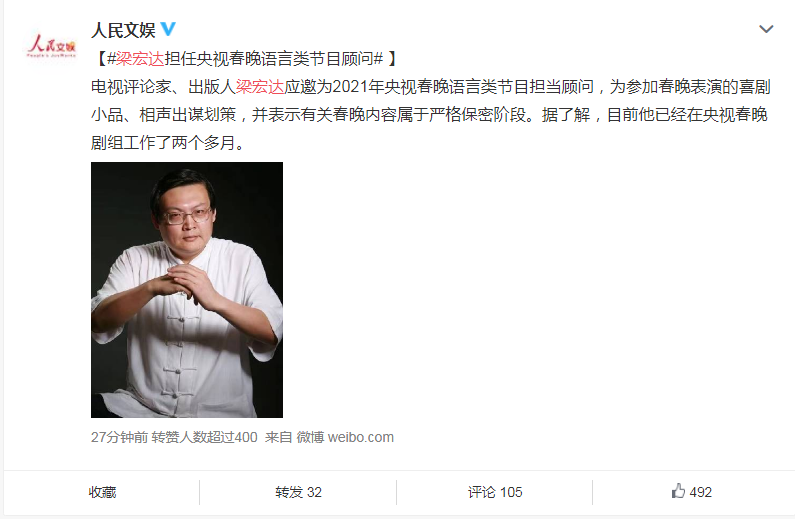Expand the post options chevron
This screenshot has height=519, width=795.
pos(766,29)
